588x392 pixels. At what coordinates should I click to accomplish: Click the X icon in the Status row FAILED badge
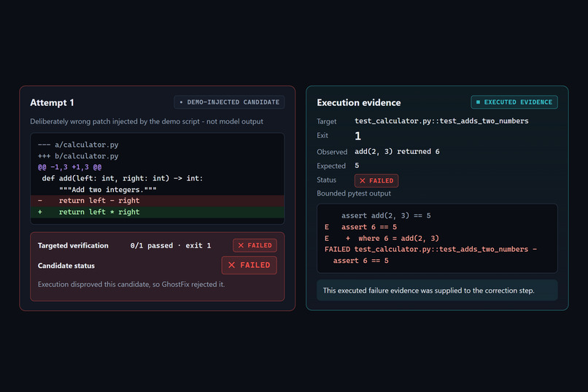(x=363, y=180)
